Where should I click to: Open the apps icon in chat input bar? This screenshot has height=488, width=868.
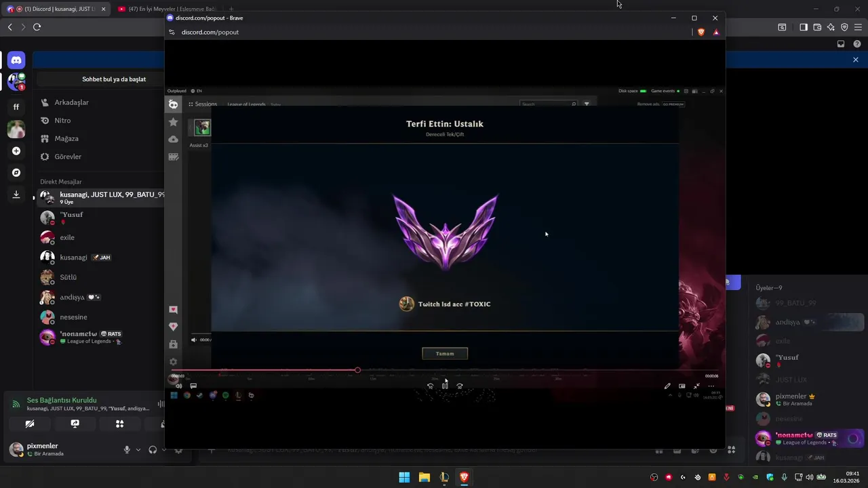pos(731,449)
